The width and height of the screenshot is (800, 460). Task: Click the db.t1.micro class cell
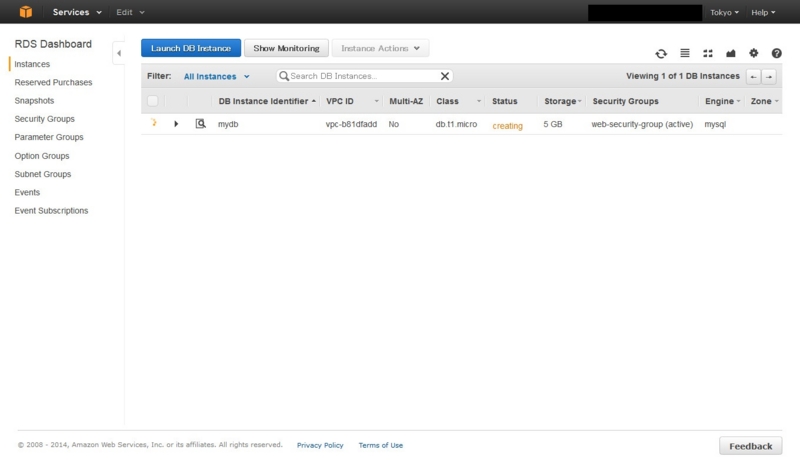pos(456,124)
